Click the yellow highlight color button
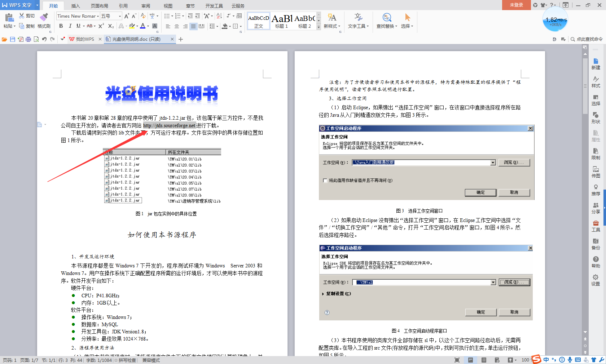 (x=132, y=26)
